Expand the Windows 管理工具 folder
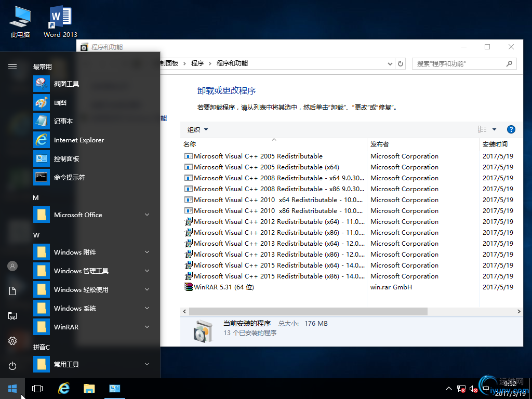 (92, 271)
